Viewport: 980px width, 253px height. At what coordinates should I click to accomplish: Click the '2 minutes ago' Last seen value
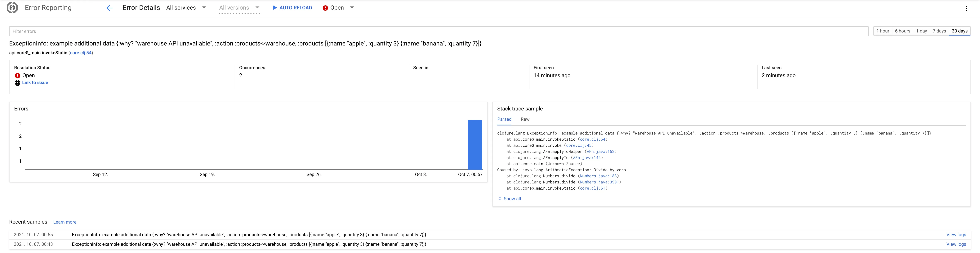coord(778,76)
